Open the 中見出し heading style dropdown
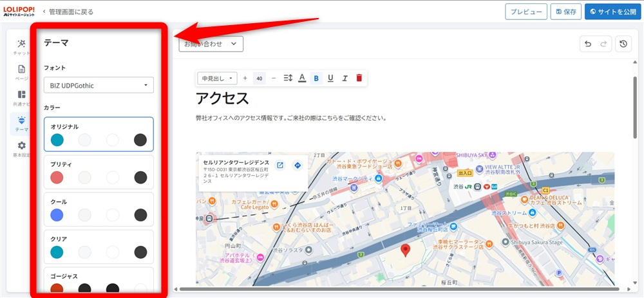The image size is (644, 298). pyautogui.click(x=217, y=78)
